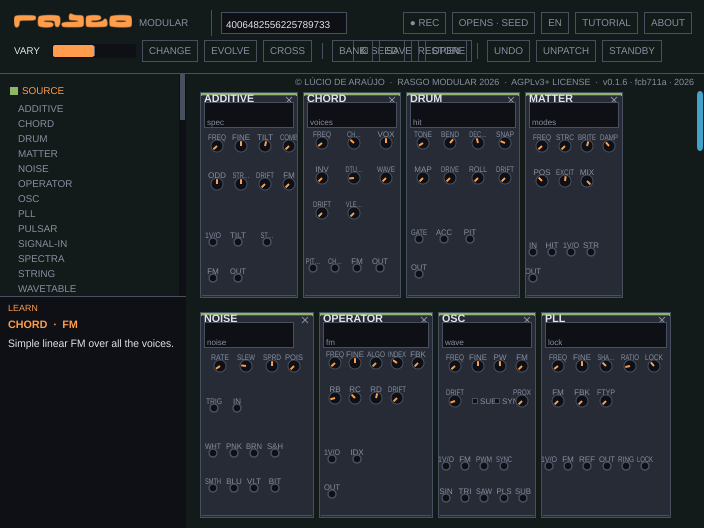
Task: Click the NOISE module SLEW knob
Action: point(246,366)
